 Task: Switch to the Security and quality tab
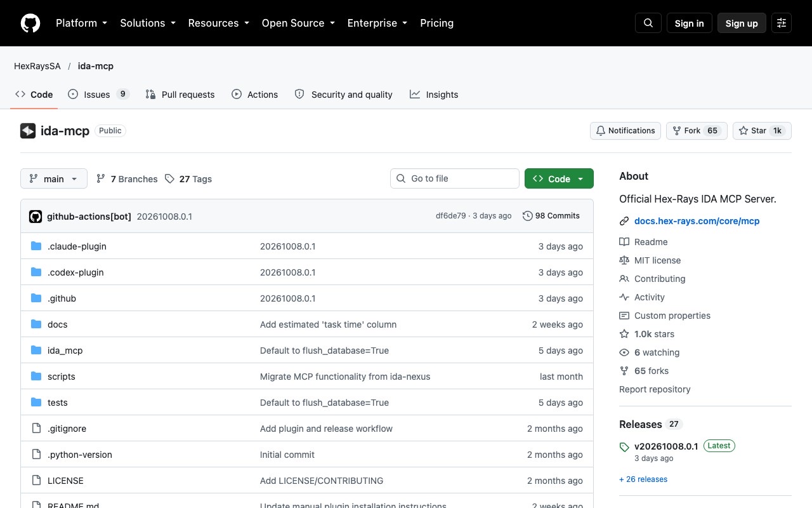[344, 95]
